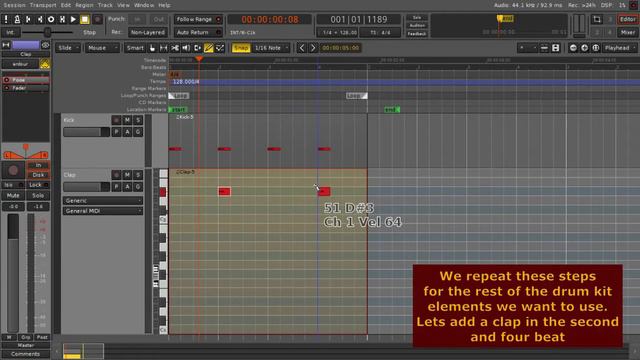This screenshot has height=360, width=640.
Task: Click the Solo button in mixer strip
Action: tap(38, 196)
